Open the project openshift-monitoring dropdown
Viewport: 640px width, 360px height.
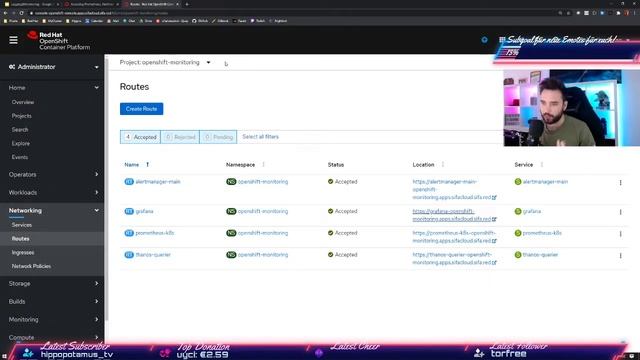(x=165, y=62)
